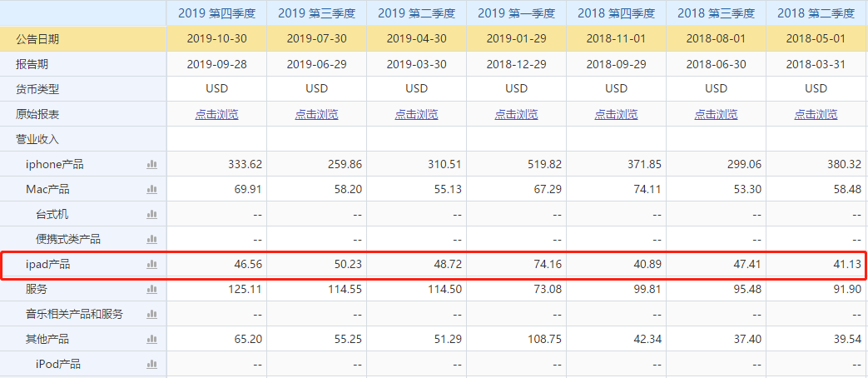Click the Mac产品 row label
This screenshot has height=378, width=868.
click(47, 189)
